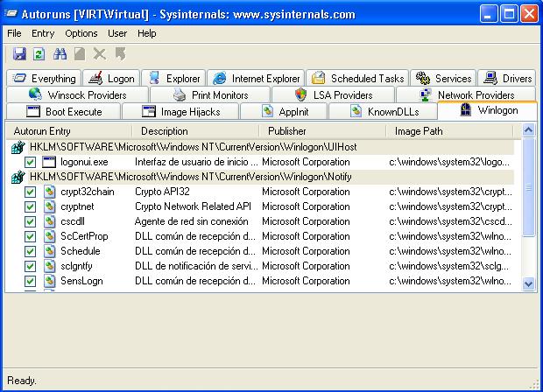Toggle the ScCertProp entry checkbox
Screen dimensions: 543x392
coord(30,236)
